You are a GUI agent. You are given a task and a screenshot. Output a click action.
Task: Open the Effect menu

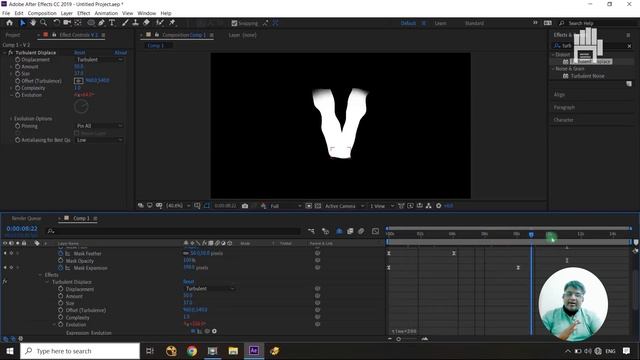[x=83, y=13]
